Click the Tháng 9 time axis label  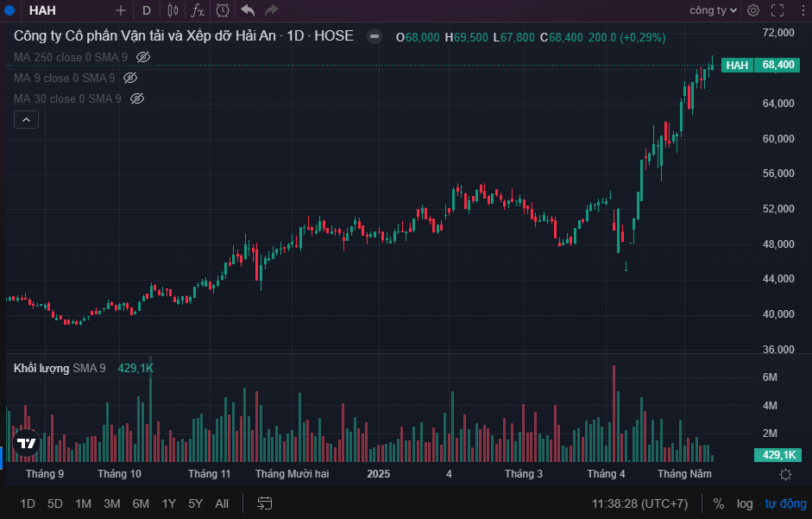pos(45,474)
